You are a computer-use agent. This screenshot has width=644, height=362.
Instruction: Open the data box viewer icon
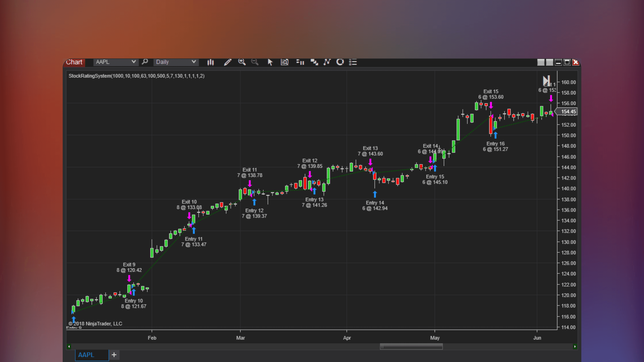point(285,62)
